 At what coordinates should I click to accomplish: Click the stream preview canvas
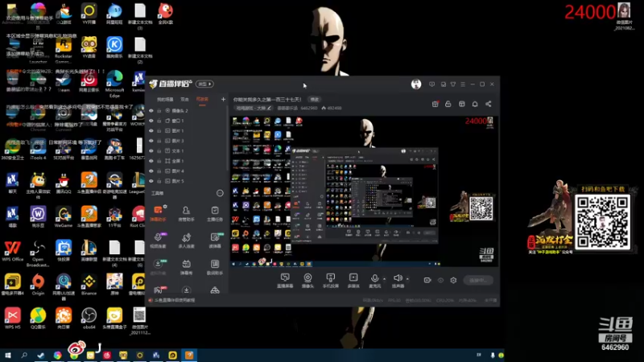click(x=364, y=191)
